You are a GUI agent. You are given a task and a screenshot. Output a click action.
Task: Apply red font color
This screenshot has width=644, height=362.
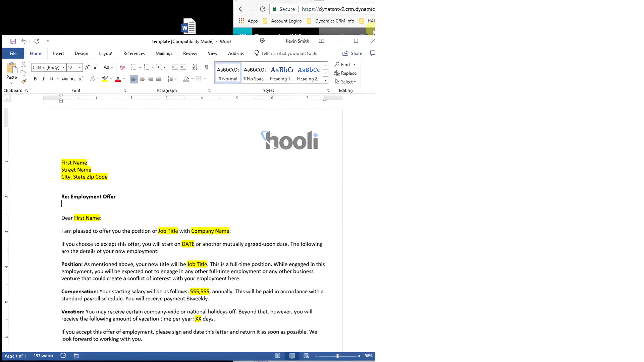118,79
